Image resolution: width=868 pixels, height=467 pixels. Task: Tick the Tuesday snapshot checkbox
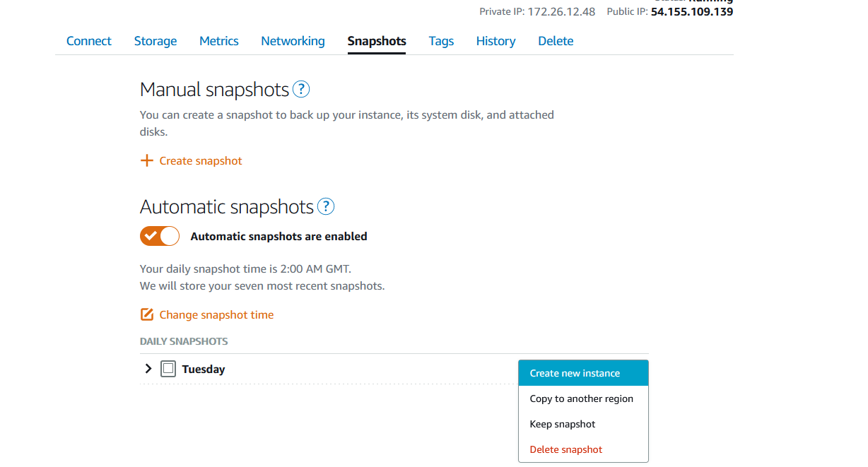click(168, 369)
